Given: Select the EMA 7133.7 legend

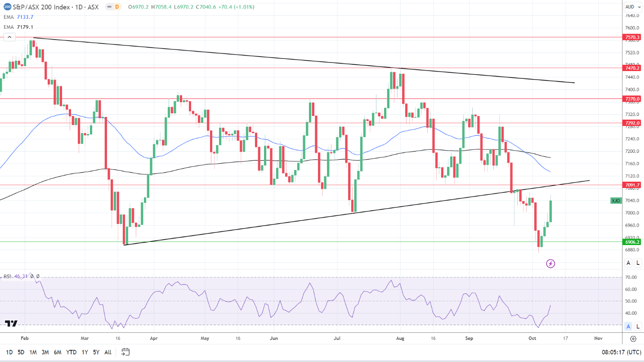Looking at the screenshot, I should coord(18,17).
